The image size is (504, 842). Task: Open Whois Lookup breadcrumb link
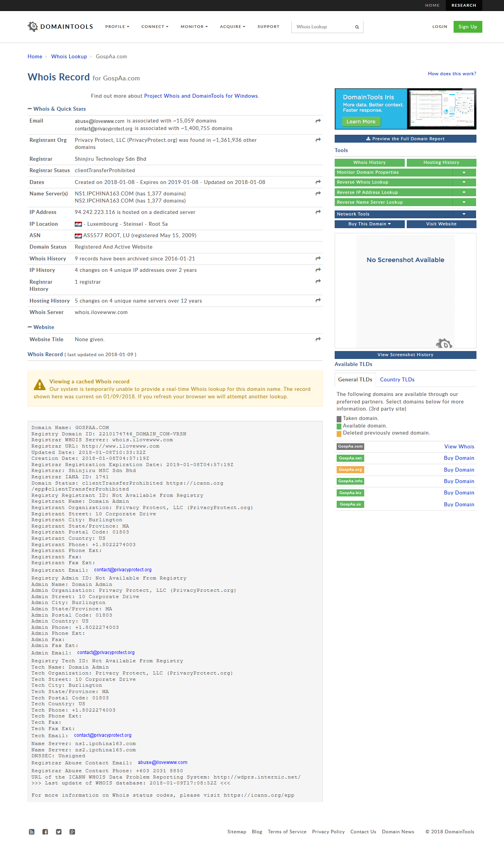coord(69,56)
